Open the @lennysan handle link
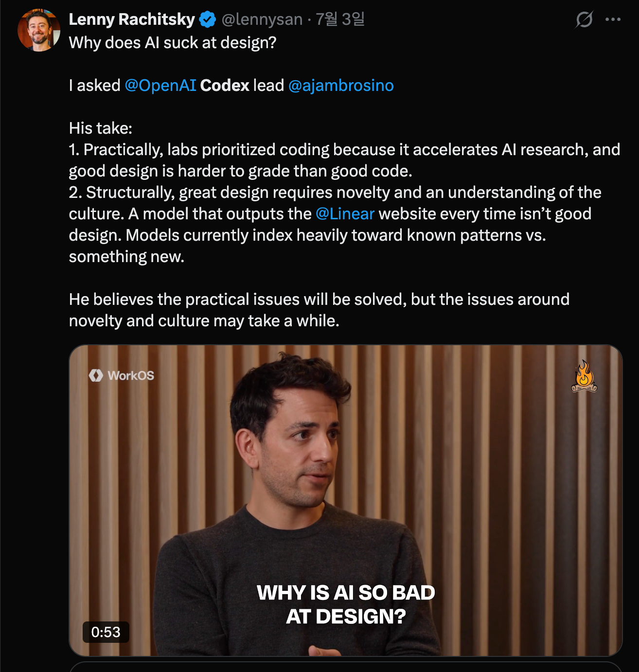This screenshot has height=672, width=639. 262,19
